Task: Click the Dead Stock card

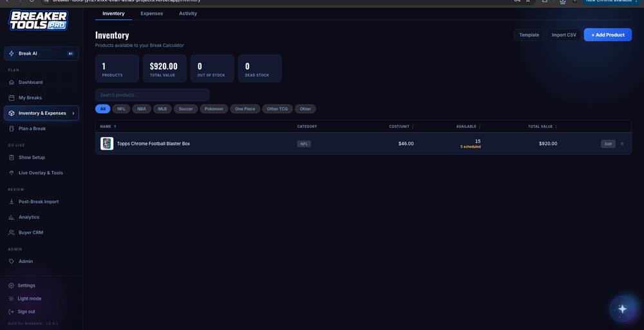Action: point(260,68)
